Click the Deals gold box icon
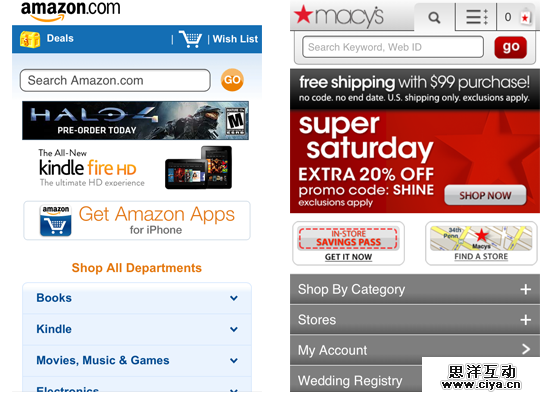The width and height of the screenshot is (550, 400). tap(30, 39)
